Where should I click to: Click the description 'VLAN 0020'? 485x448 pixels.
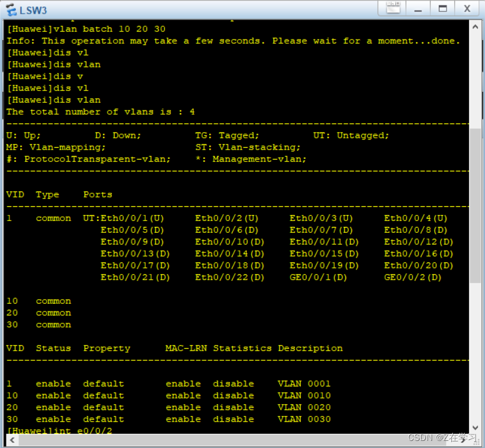coord(304,407)
